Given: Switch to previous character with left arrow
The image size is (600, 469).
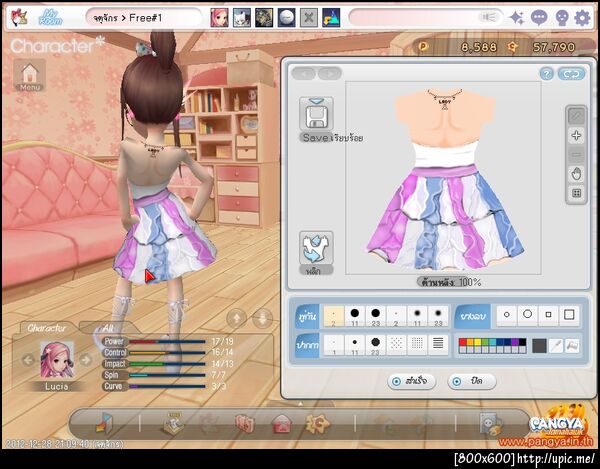Looking at the screenshot, I should (x=28, y=360).
